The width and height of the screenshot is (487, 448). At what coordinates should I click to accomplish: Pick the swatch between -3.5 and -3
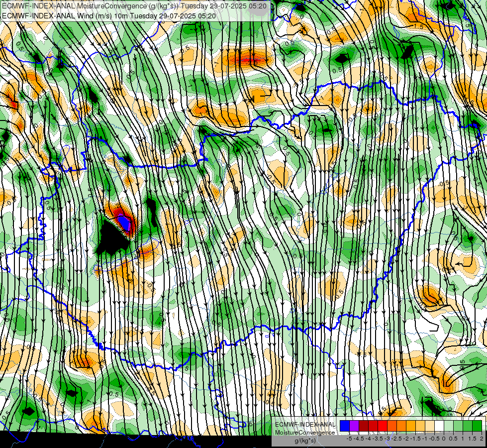pos(383,426)
